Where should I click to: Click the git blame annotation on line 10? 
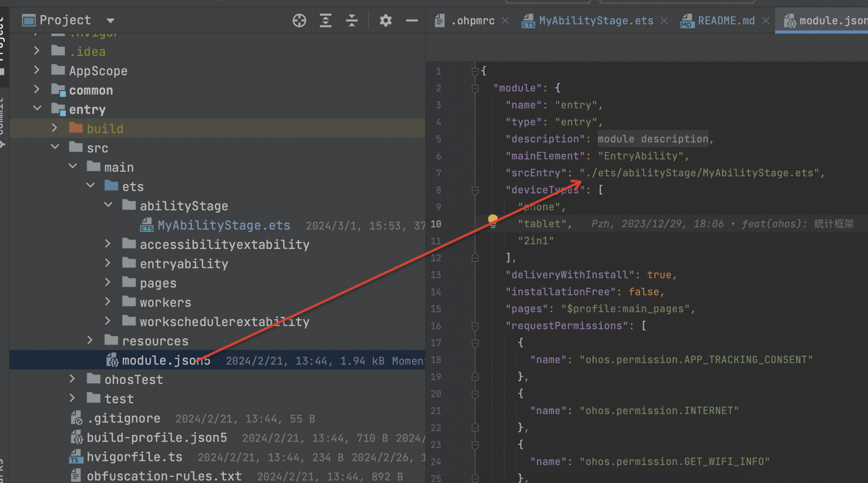[722, 224]
